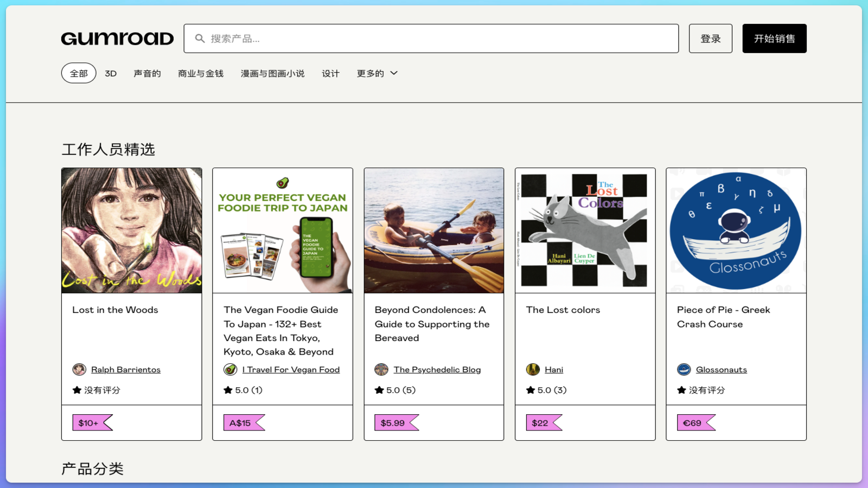The width and height of the screenshot is (868, 488).
Task: Click the 工作人员精选 heading
Action: (108, 150)
